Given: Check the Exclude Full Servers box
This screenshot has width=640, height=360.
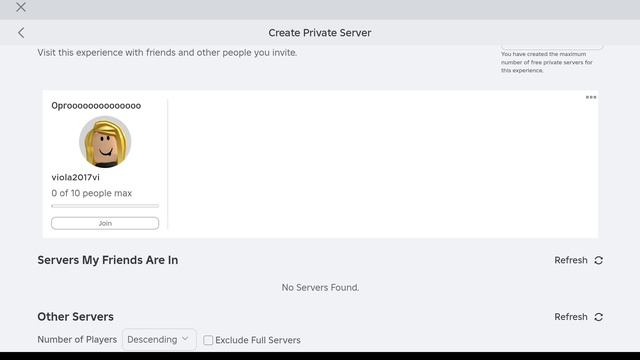Looking at the screenshot, I should pos(208,340).
